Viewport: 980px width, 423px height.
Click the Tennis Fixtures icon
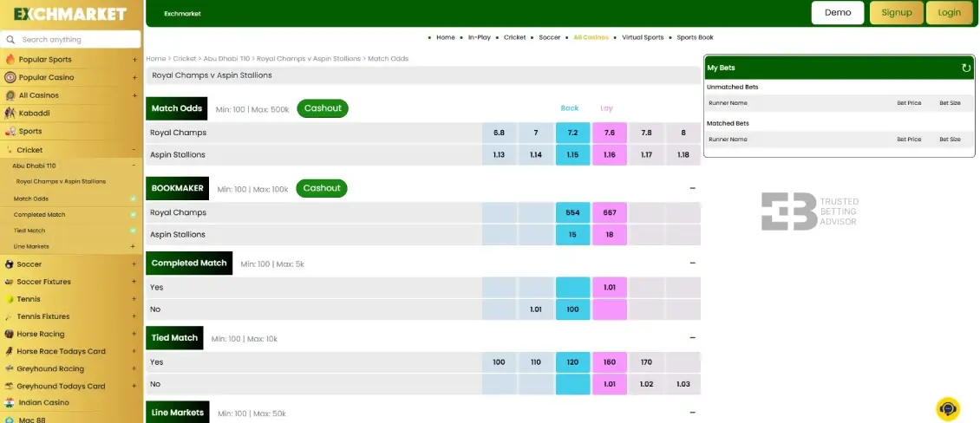coord(9,316)
